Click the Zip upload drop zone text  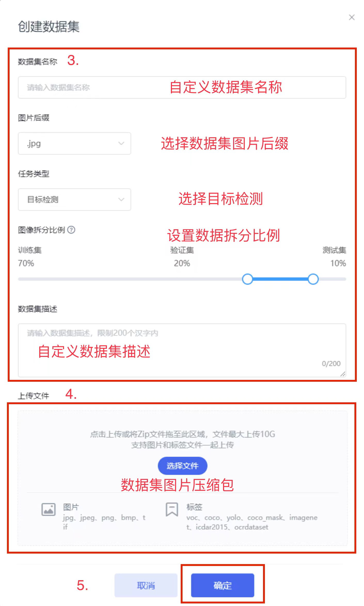[x=183, y=434]
